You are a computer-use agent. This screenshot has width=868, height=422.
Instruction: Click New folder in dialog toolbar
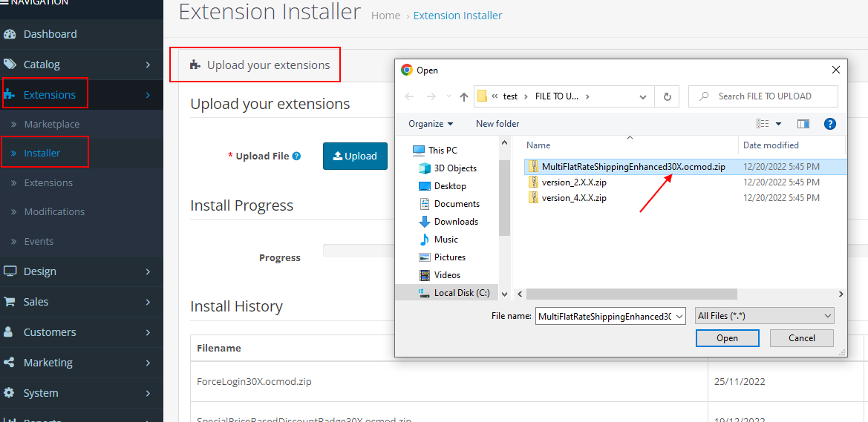pyautogui.click(x=497, y=124)
